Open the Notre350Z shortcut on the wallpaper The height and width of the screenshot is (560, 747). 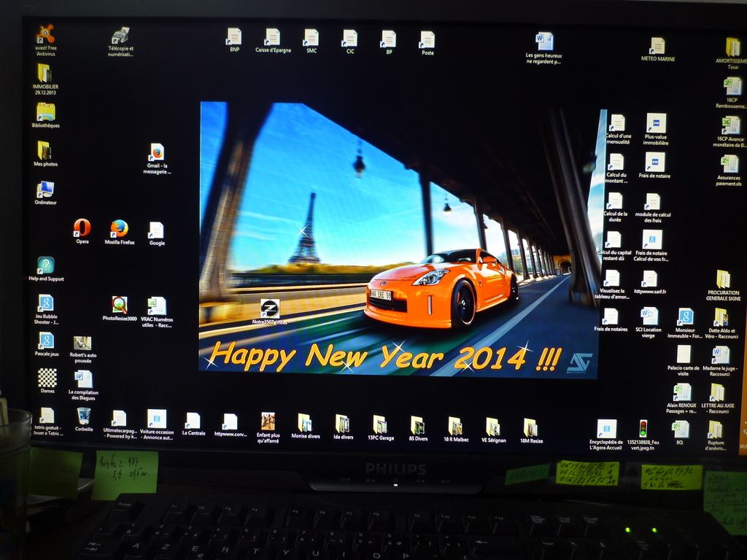270,308
